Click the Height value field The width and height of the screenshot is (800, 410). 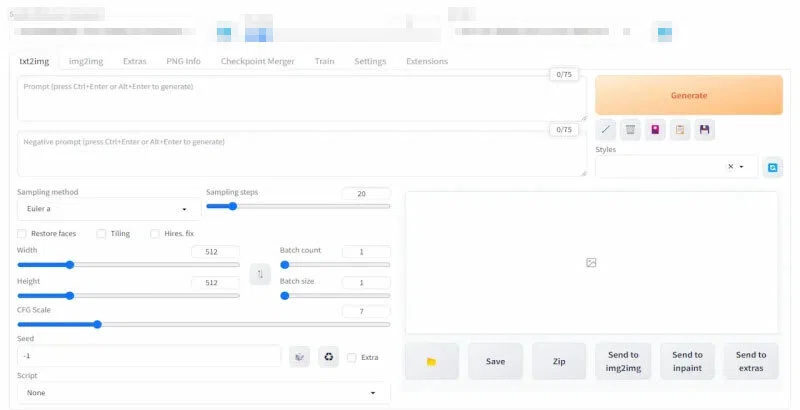(215, 283)
